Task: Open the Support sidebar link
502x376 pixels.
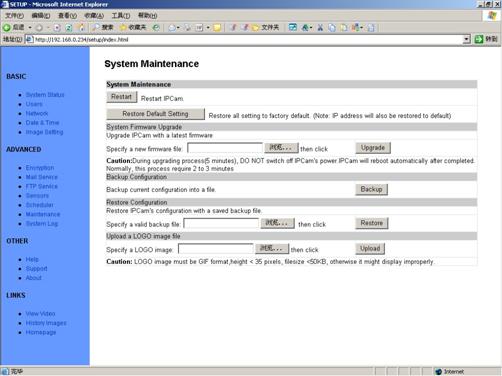Action: click(x=37, y=269)
